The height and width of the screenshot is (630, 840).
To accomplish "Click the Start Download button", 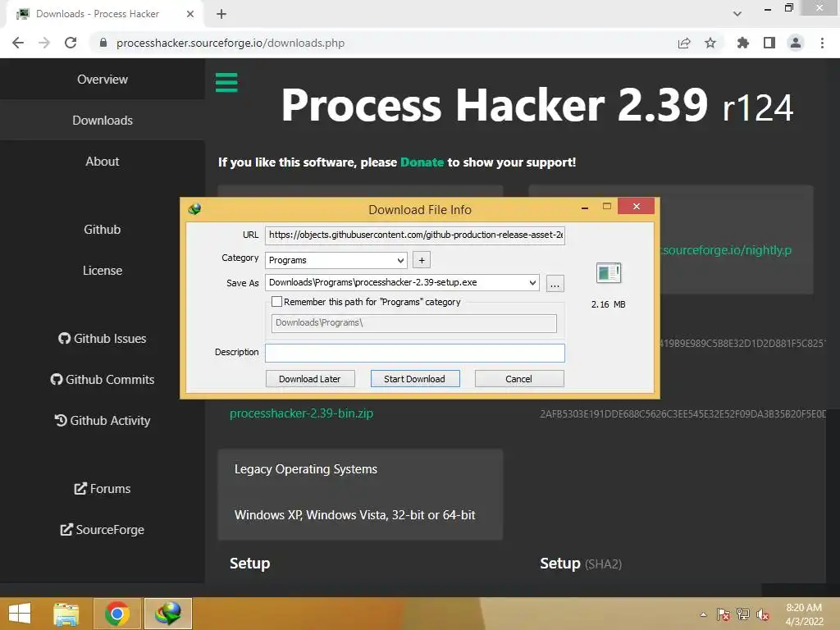I will click(x=414, y=379).
